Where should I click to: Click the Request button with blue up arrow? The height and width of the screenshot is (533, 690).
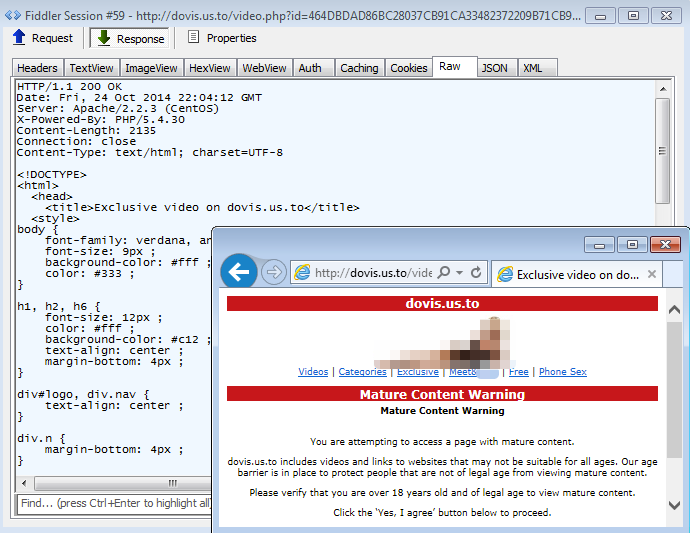(43, 38)
